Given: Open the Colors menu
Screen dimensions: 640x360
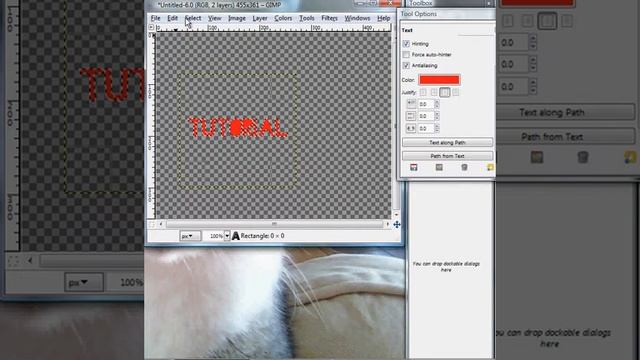Looking at the screenshot, I should [x=283, y=18].
